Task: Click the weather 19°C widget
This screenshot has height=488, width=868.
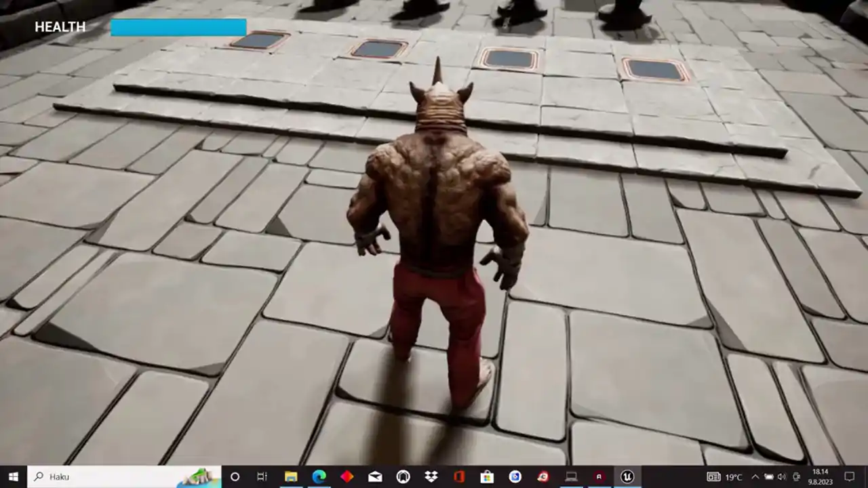Action: [725, 476]
